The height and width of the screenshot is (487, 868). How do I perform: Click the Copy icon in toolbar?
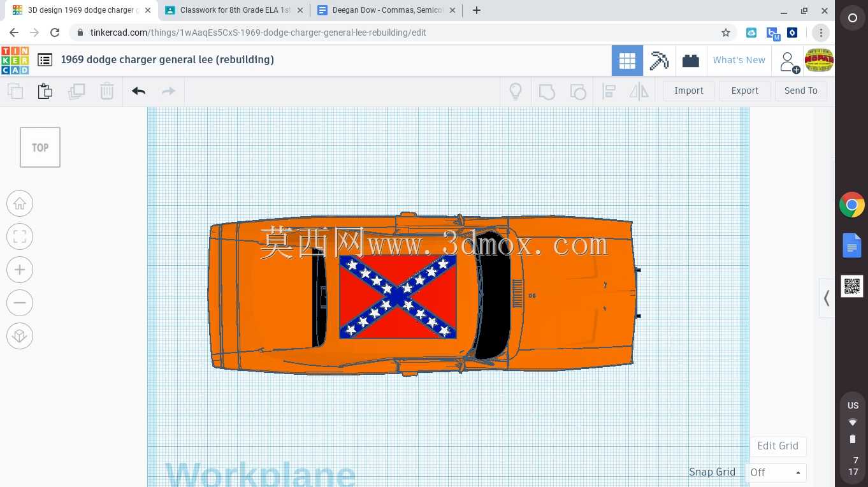[x=15, y=91]
